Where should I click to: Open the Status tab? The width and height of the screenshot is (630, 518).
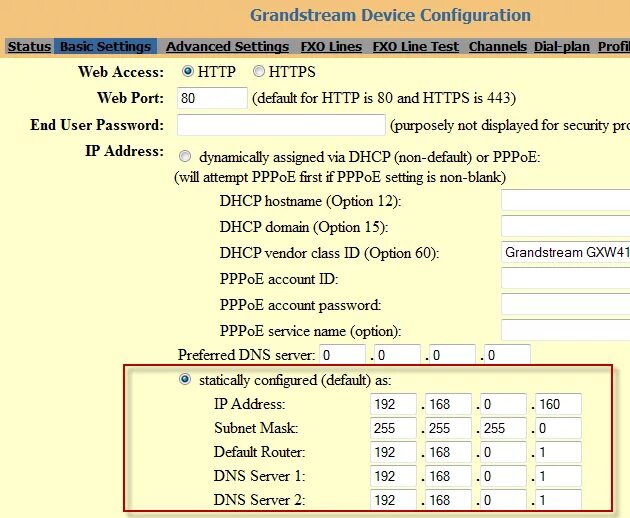point(29,47)
